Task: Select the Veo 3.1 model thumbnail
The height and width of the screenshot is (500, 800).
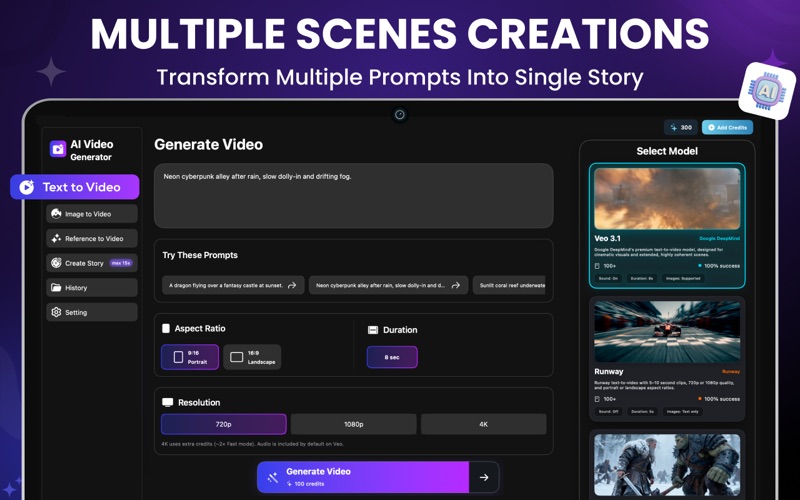Action: tap(667, 198)
